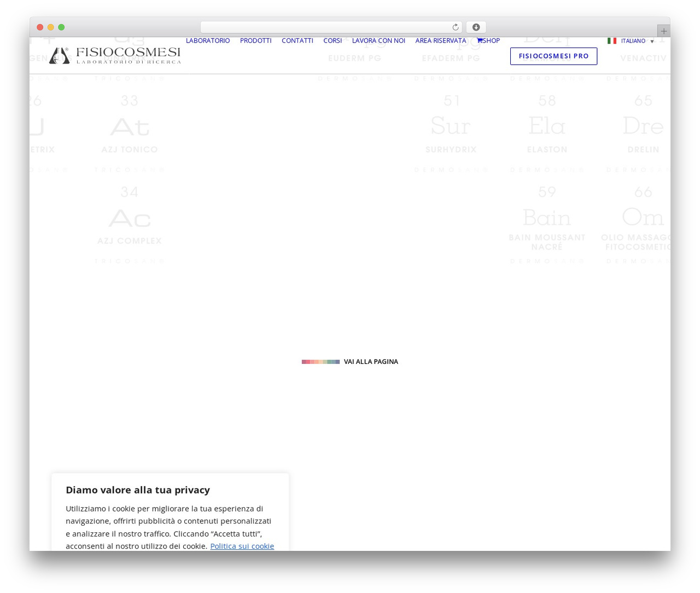
Task: Open the CORSI menu item
Action: 332,40
